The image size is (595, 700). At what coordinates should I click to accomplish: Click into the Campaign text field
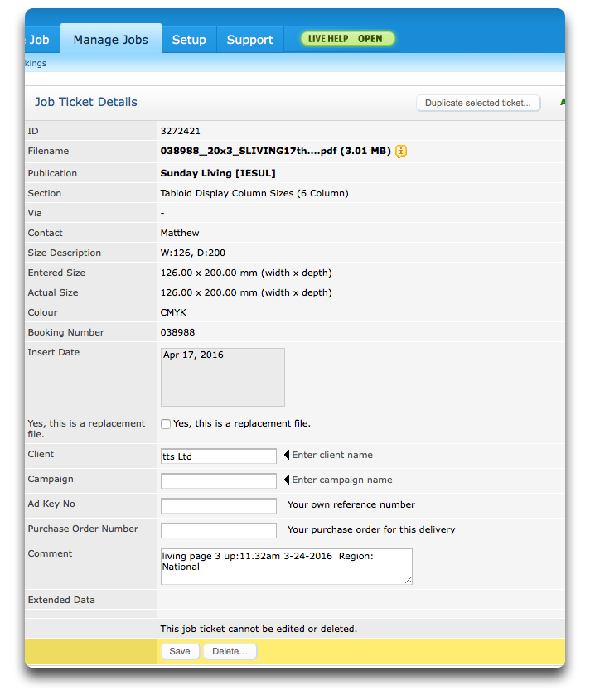coord(219,481)
